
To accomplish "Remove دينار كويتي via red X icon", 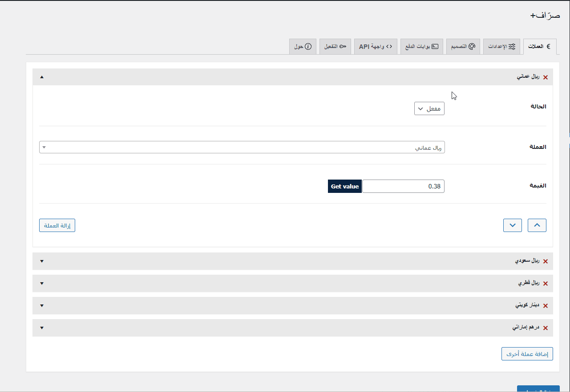I will click(546, 306).
